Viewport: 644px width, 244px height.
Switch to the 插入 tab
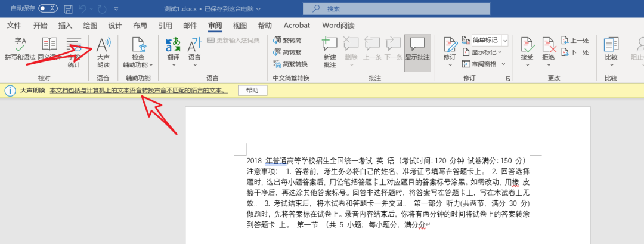tap(66, 26)
